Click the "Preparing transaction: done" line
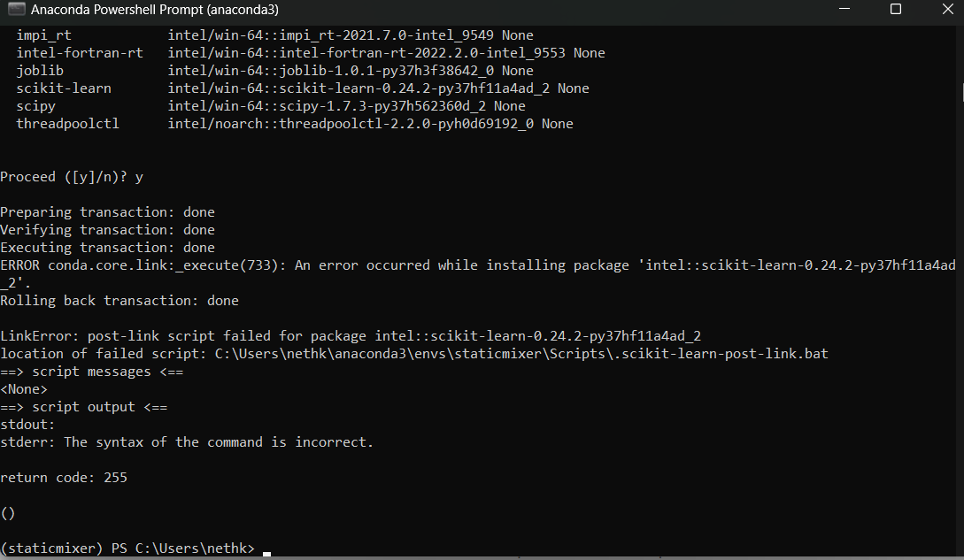 tap(107, 212)
